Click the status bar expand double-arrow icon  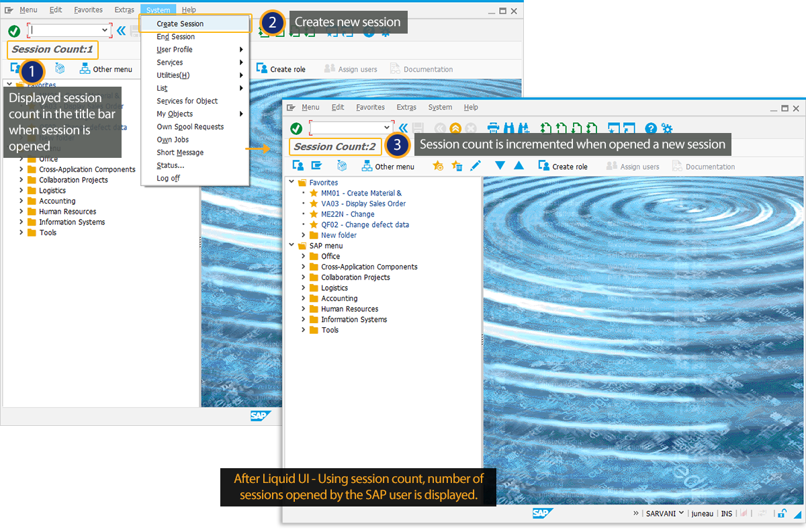pyautogui.click(x=635, y=513)
